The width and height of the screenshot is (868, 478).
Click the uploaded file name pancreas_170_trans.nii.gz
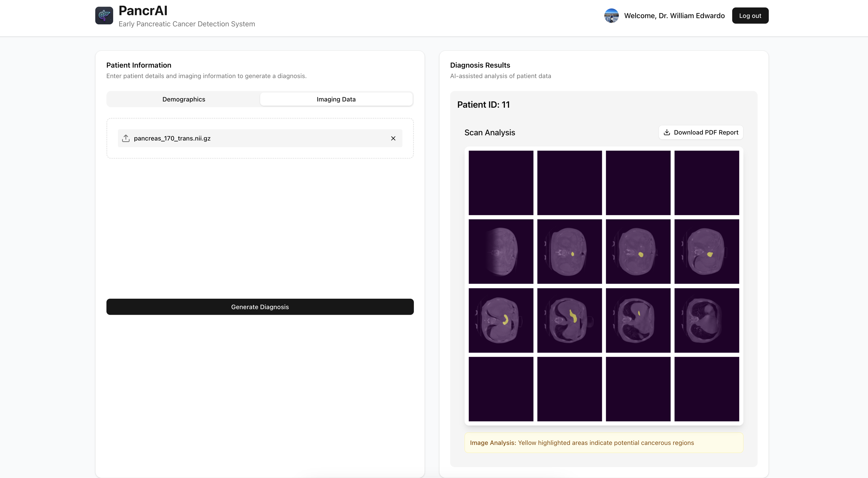(x=172, y=138)
